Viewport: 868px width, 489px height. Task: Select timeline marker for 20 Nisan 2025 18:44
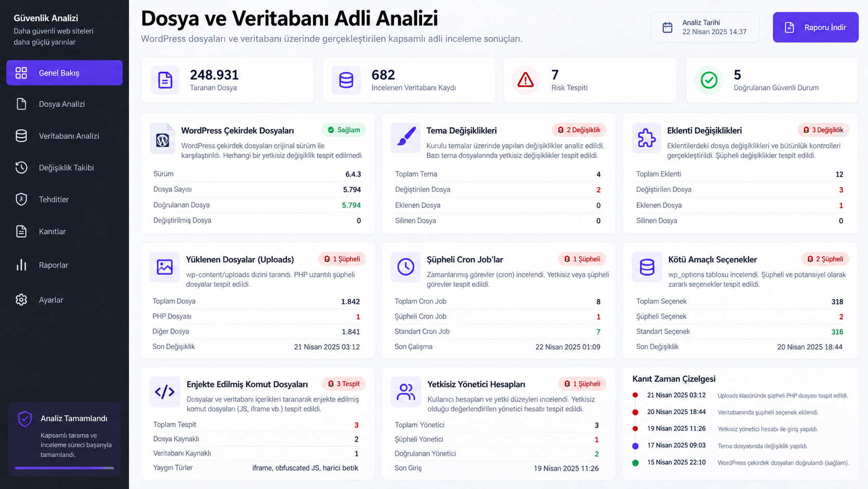coord(635,412)
